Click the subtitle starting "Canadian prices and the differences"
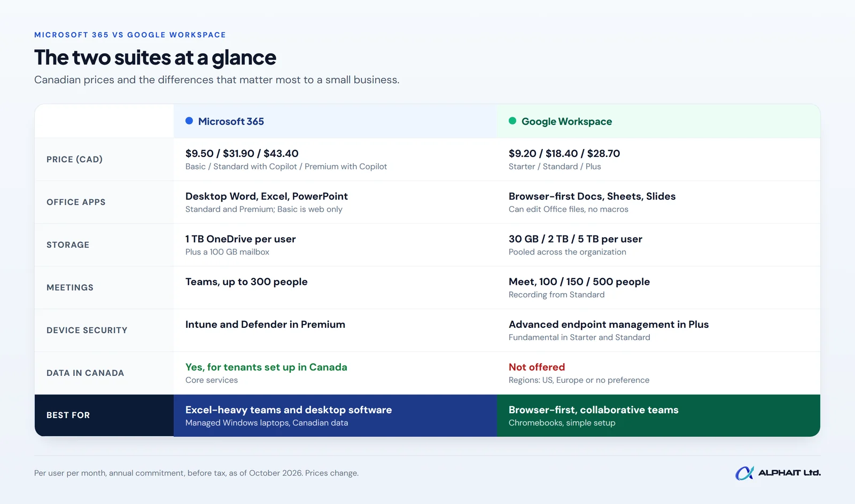Image resolution: width=855 pixels, height=504 pixels. (216, 80)
